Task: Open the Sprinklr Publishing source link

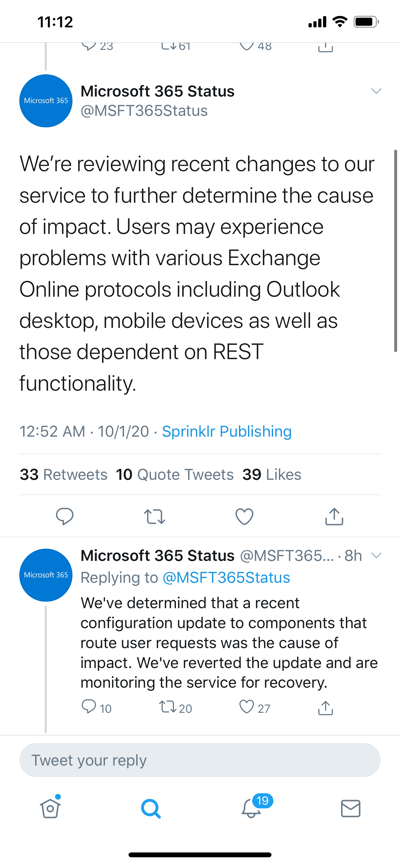Action: pyautogui.click(x=227, y=431)
